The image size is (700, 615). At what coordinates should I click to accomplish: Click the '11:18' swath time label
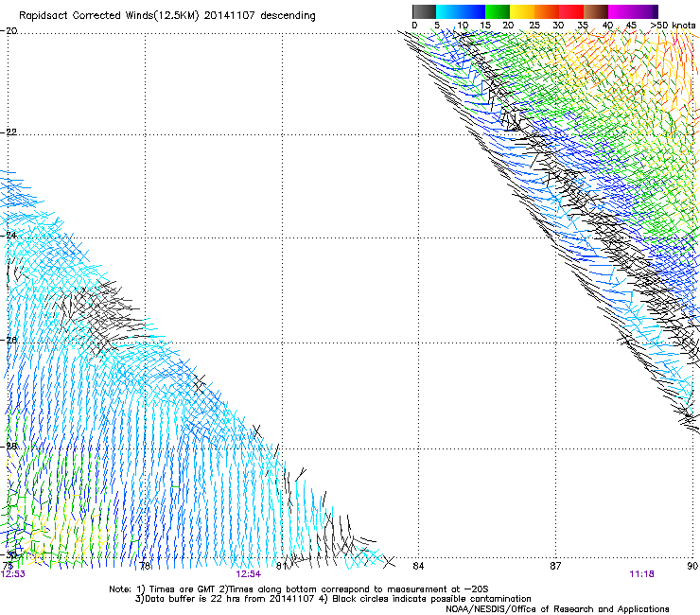[641, 574]
